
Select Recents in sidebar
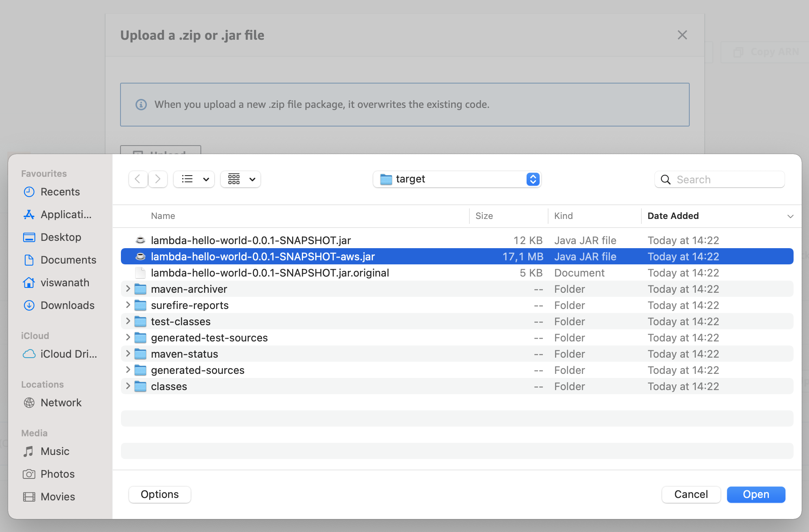(60, 192)
